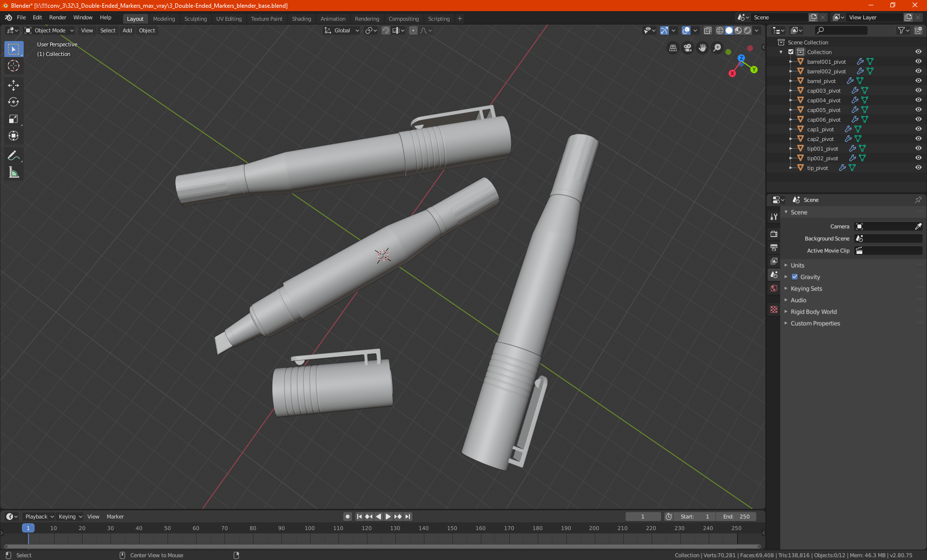
Task: Select the Move tool
Action: coord(14,85)
